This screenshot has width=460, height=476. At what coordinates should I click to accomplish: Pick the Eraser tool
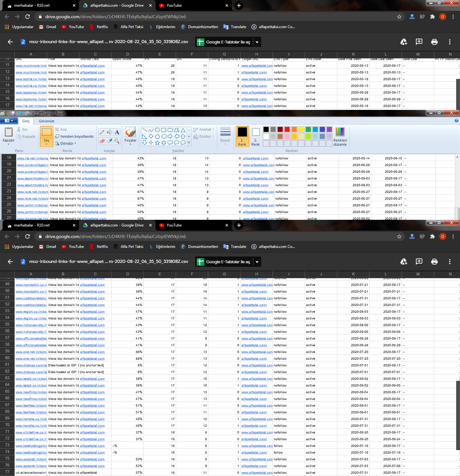[x=102, y=141]
